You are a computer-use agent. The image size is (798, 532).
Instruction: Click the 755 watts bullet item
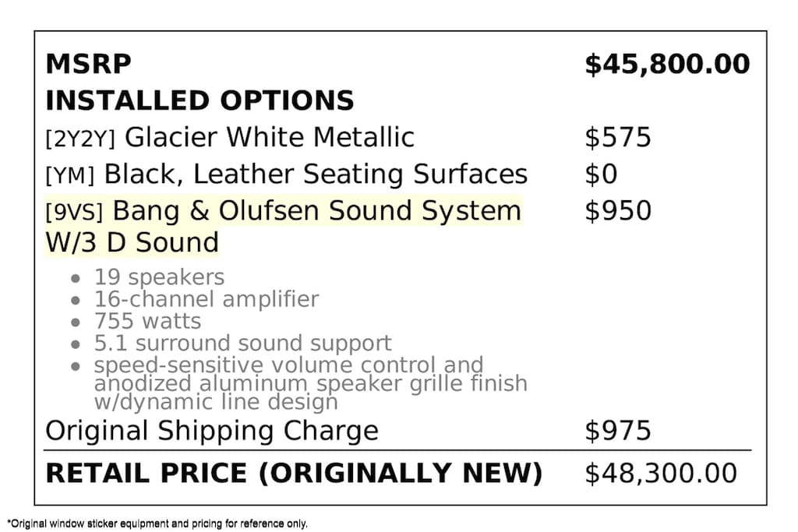point(147,321)
